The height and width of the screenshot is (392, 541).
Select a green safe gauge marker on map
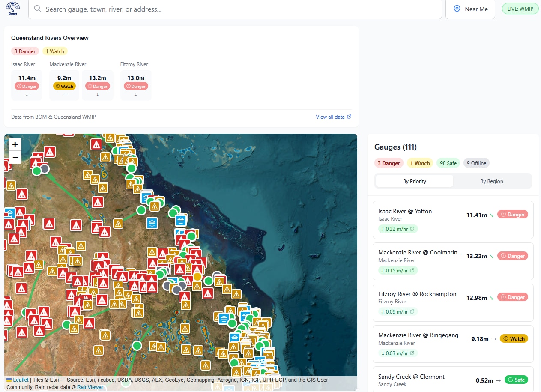(x=131, y=169)
